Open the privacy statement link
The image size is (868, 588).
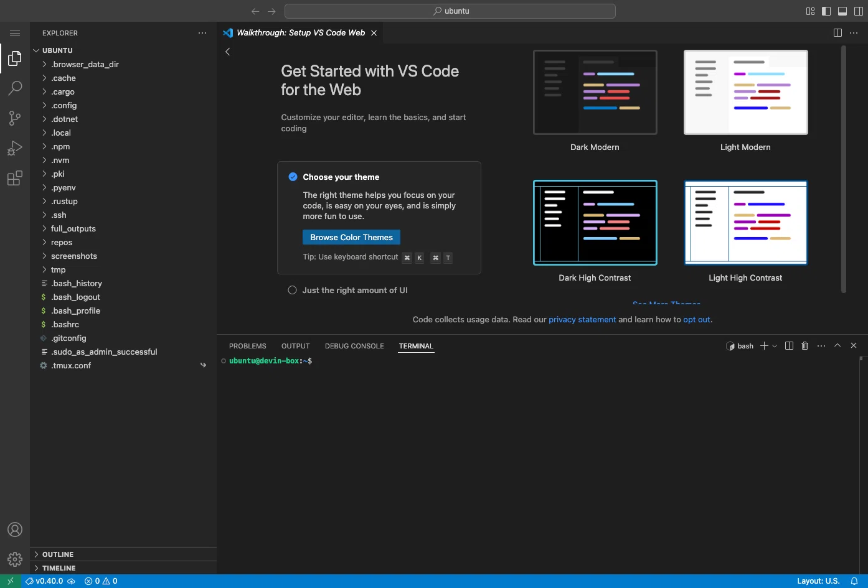tap(582, 320)
